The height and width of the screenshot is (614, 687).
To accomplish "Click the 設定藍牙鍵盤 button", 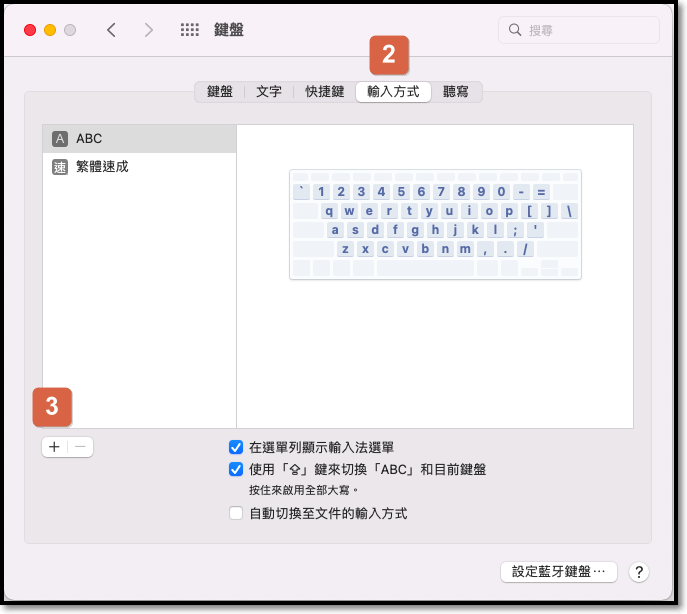I will coord(559,572).
